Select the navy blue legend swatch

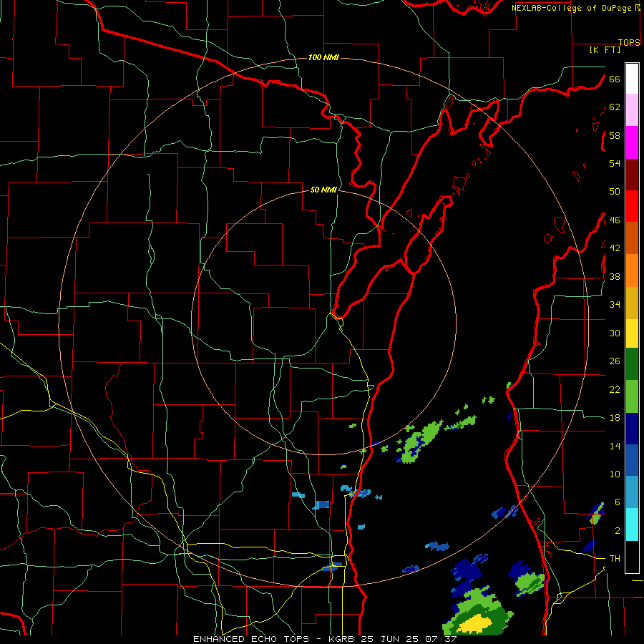click(x=632, y=429)
